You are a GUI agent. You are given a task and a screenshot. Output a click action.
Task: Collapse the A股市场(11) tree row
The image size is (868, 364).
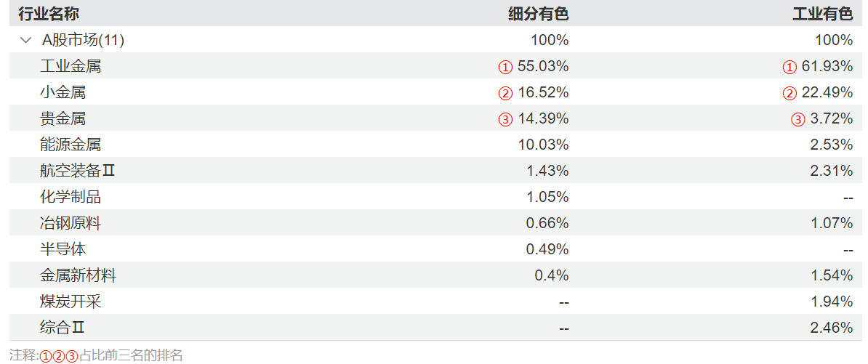[26, 40]
